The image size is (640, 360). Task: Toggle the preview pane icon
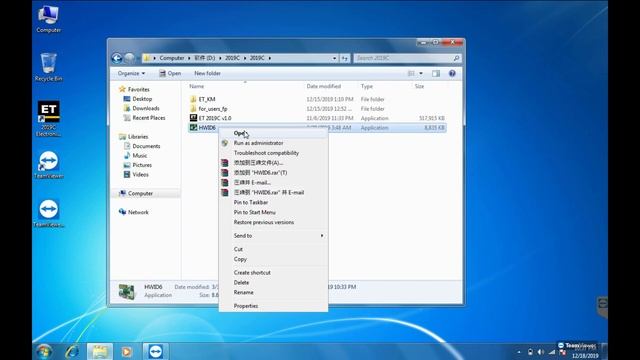pyautogui.click(x=436, y=73)
